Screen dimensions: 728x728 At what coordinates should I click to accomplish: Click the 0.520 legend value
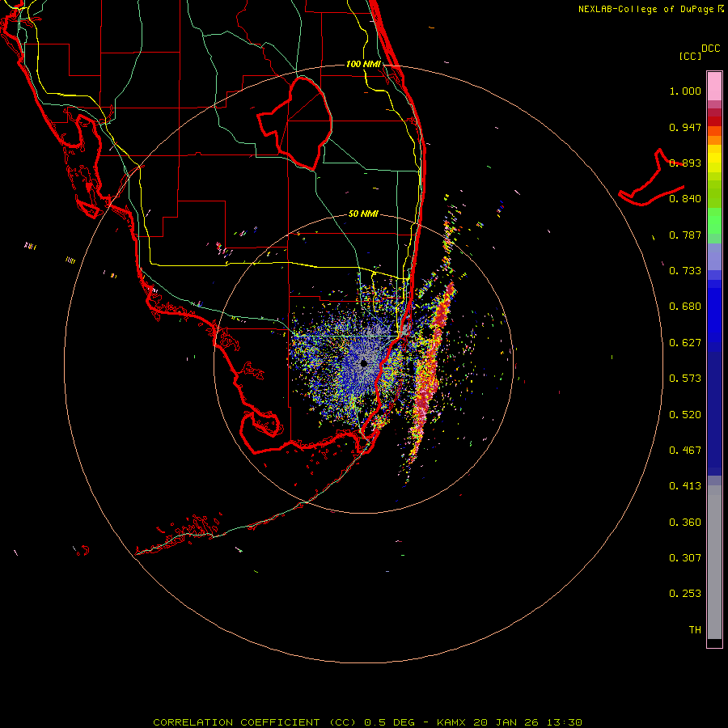coord(685,415)
